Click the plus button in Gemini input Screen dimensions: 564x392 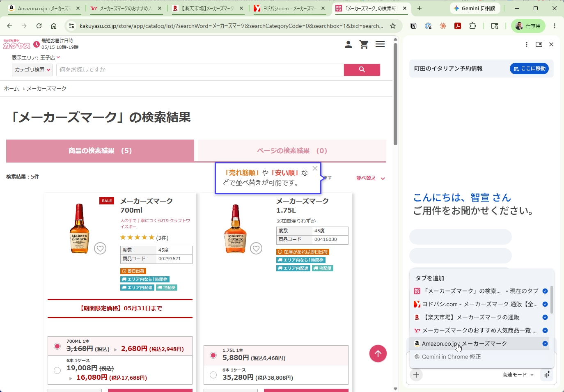[416, 375]
